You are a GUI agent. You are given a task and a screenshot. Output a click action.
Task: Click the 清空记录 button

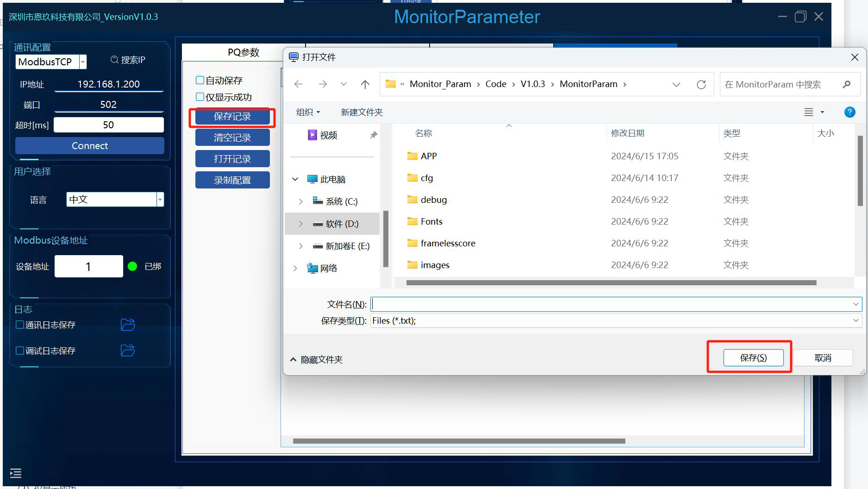pos(232,138)
